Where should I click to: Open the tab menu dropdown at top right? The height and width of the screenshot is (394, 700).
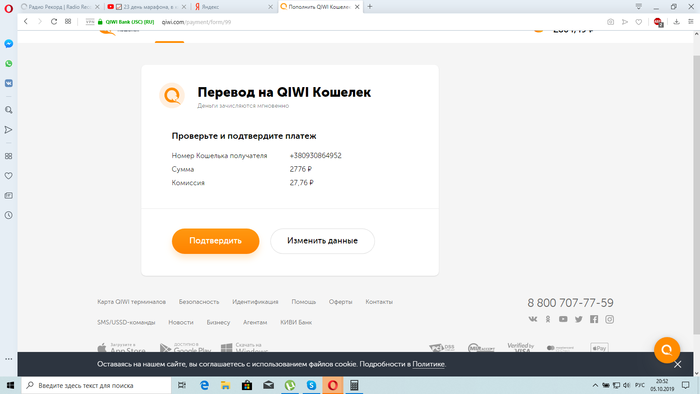click(x=639, y=7)
